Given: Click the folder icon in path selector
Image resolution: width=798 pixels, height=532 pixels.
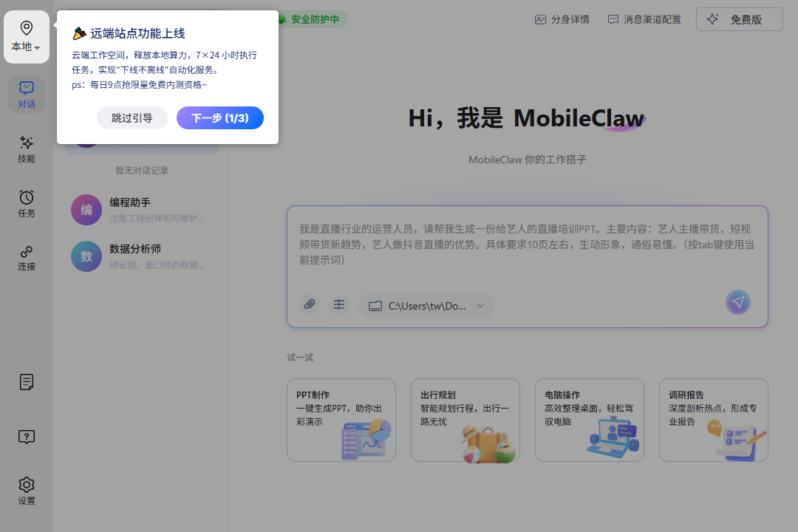Looking at the screenshot, I should click(375, 306).
